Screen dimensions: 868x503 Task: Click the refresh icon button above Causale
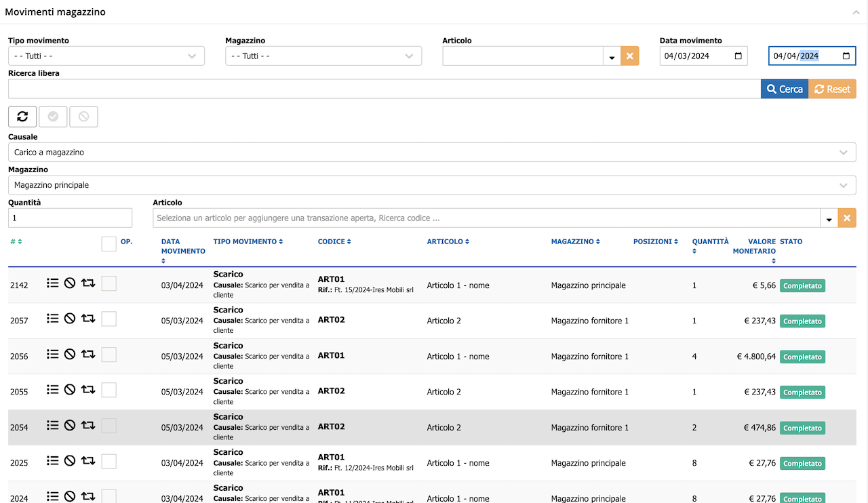tap(22, 117)
